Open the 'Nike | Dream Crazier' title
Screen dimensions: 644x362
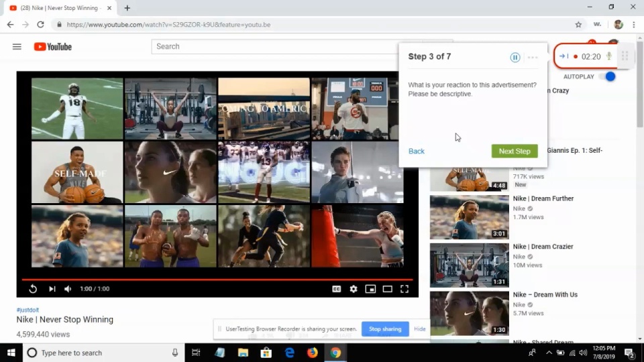point(543,247)
